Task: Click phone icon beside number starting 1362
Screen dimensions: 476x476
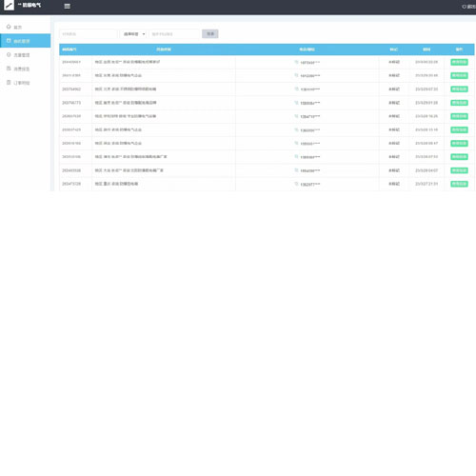Action: click(296, 184)
